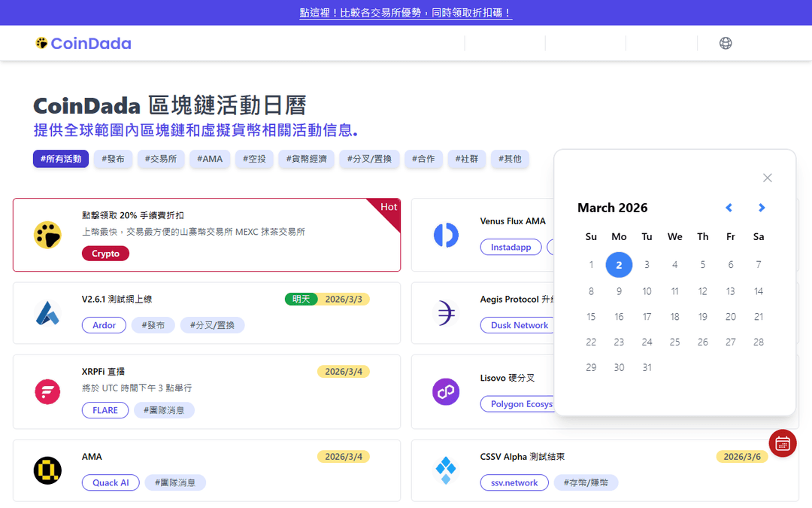Select the #其他 filter tab
Viewport: 812px width, 508px height.
pos(510,159)
